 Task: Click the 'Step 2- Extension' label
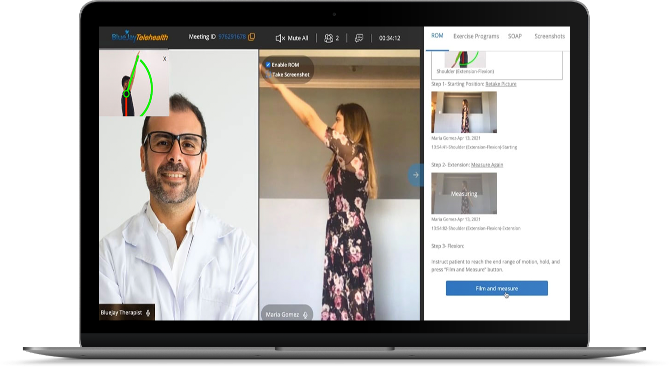(450, 165)
